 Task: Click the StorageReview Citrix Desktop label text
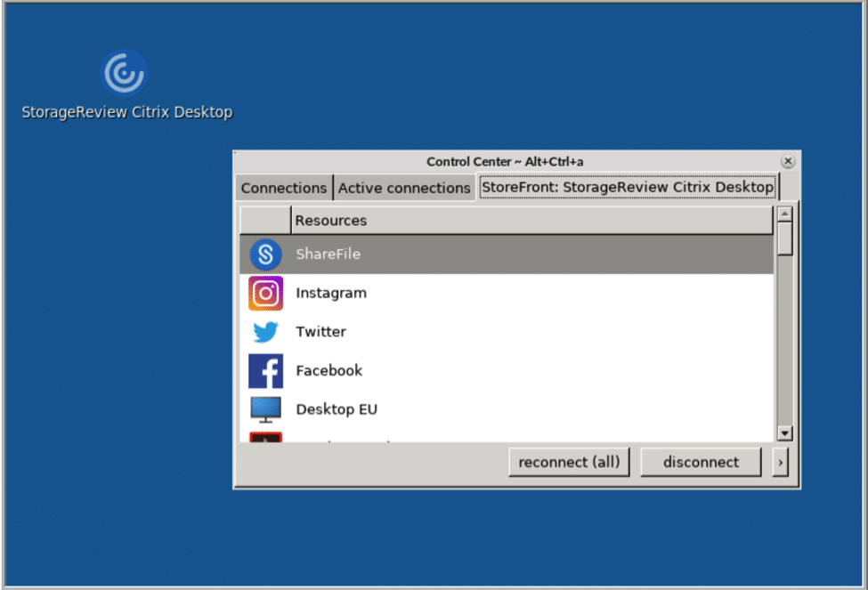click(x=126, y=112)
